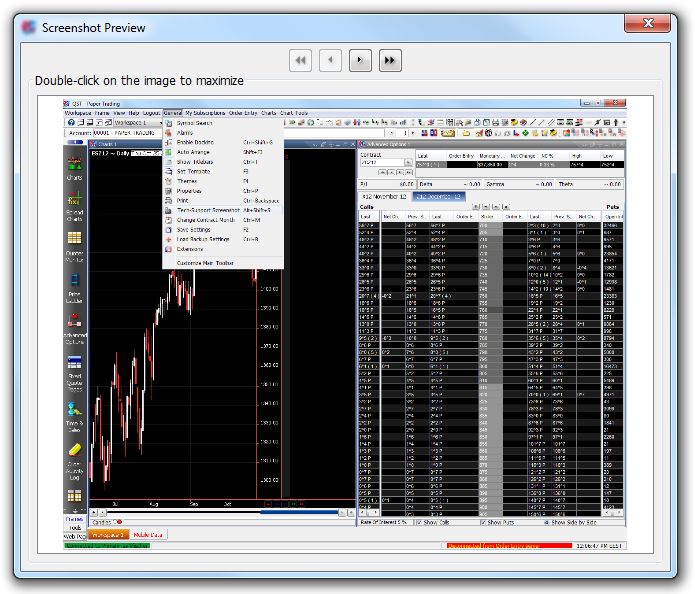Click the Time & Sales sidebar icon
Screen dimensions: 695x594
point(74,408)
